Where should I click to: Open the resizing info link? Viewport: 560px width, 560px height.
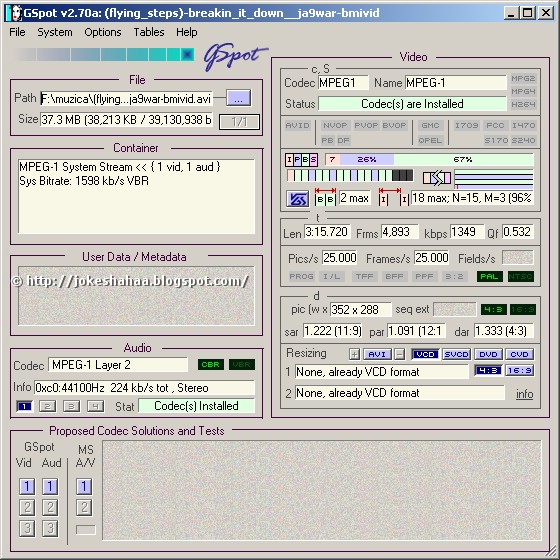[524, 394]
